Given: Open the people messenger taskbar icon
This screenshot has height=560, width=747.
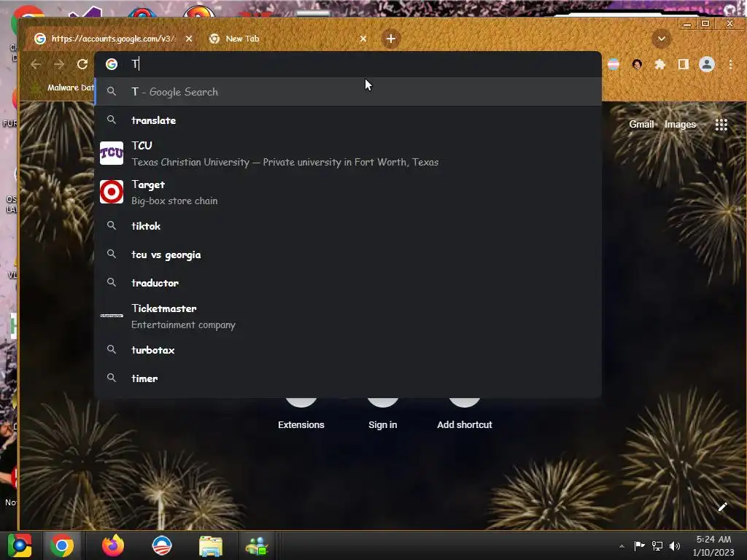Looking at the screenshot, I should click(258, 546).
